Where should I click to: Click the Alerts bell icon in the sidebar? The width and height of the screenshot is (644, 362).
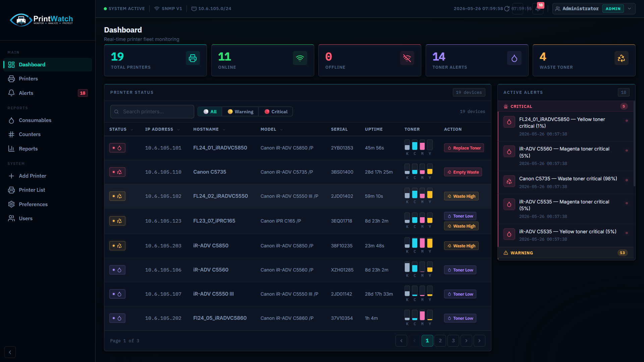click(11, 93)
